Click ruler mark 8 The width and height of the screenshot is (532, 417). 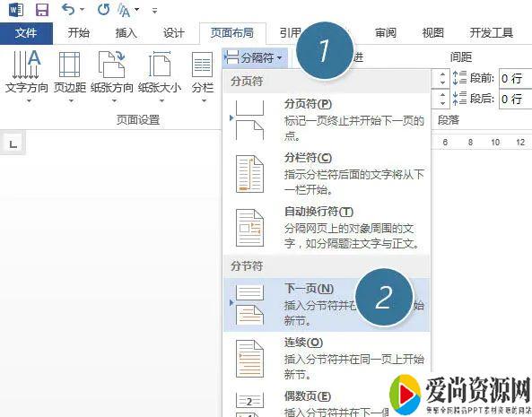pos(470,143)
